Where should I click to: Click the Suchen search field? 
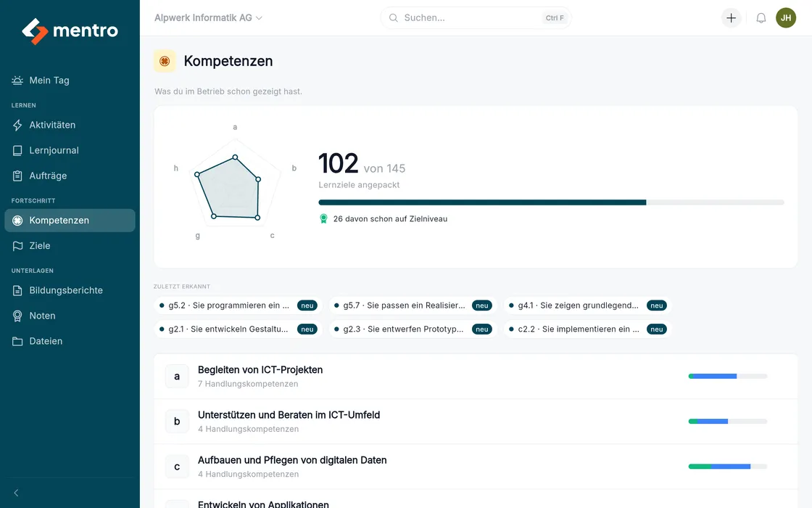click(476, 17)
